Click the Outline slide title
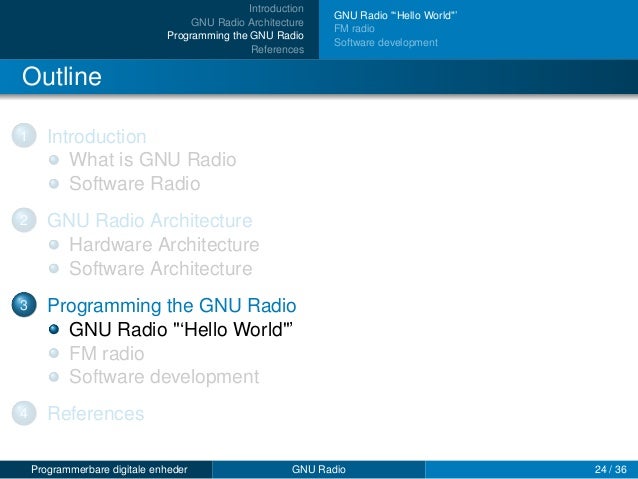This screenshot has width=638, height=479. [x=61, y=77]
